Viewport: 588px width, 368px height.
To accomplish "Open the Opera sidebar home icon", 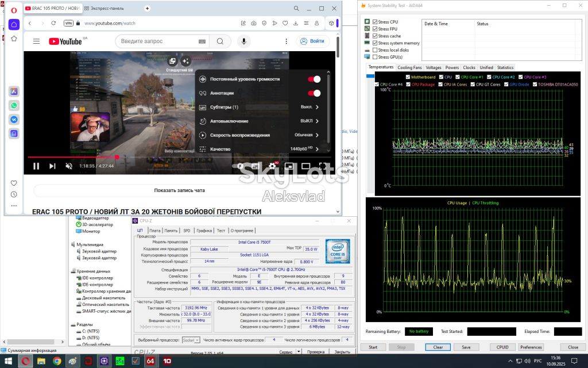I will tap(14, 24).
